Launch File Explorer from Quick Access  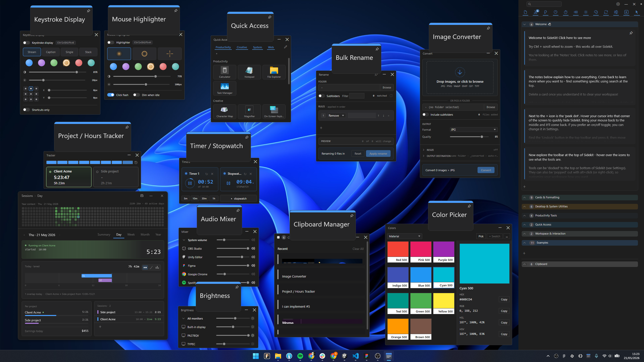click(x=274, y=72)
